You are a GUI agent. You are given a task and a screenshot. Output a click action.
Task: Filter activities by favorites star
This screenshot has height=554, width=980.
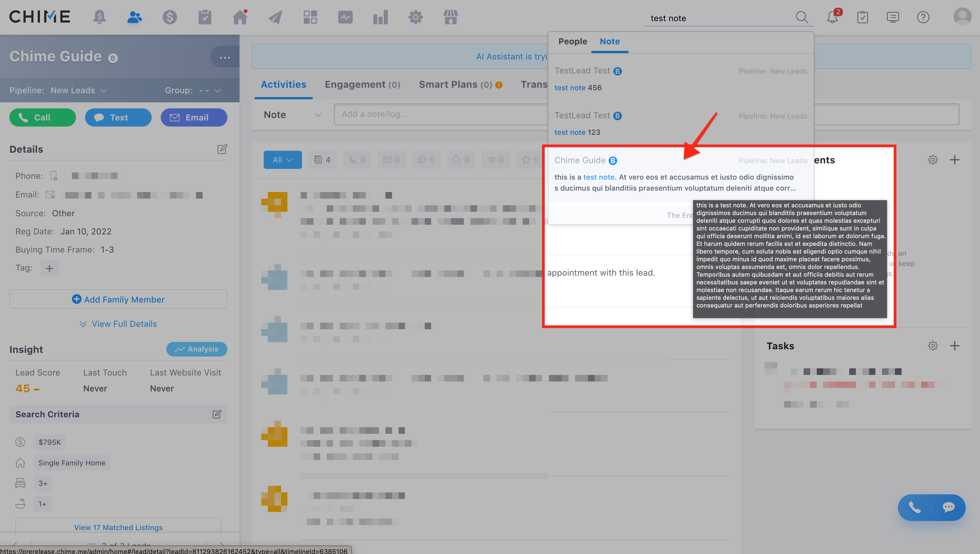tap(530, 160)
